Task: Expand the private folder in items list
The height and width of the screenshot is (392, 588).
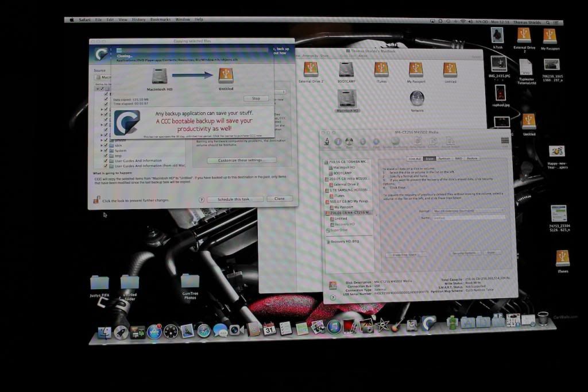Action: pyautogui.click(x=101, y=140)
